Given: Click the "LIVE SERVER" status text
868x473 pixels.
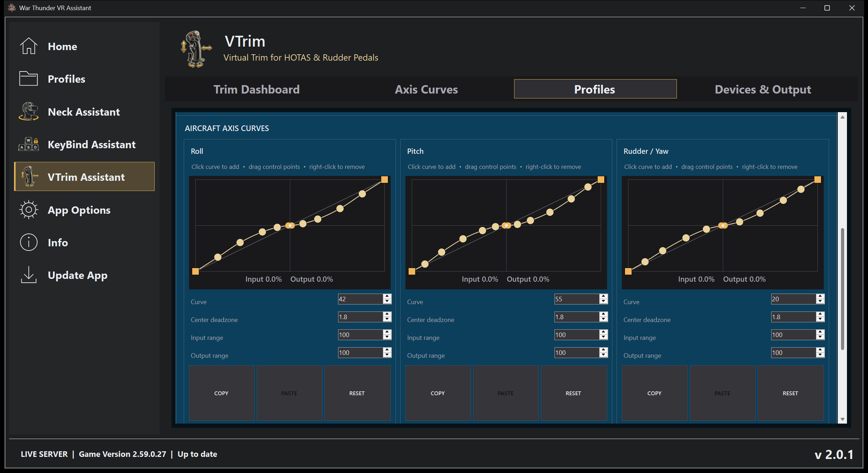Looking at the screenshot, I should [44, 454].
